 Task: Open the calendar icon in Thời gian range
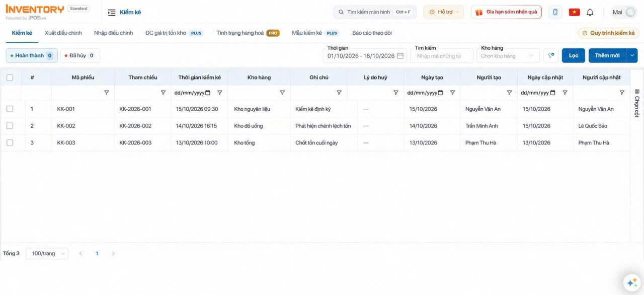click(x=400, y=56)
